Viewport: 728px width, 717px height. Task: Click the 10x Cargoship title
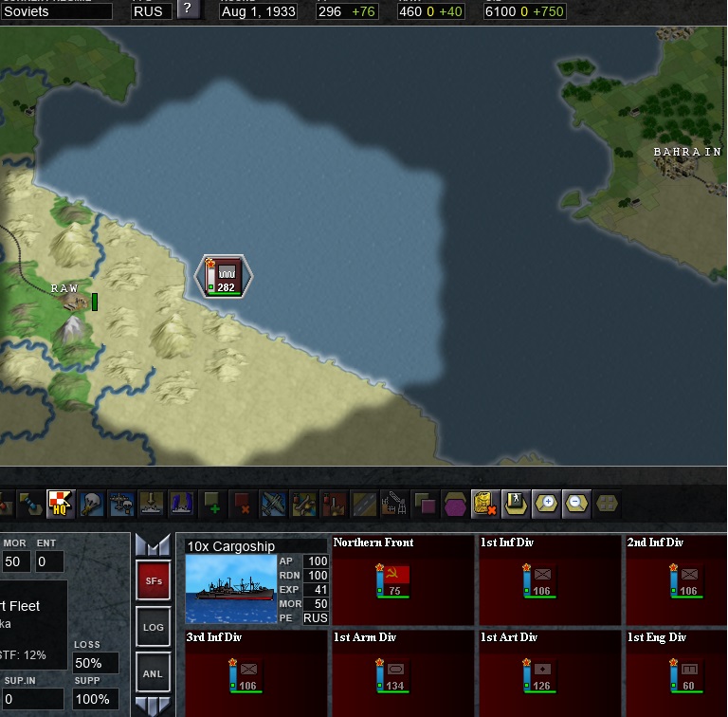[230, 546]
